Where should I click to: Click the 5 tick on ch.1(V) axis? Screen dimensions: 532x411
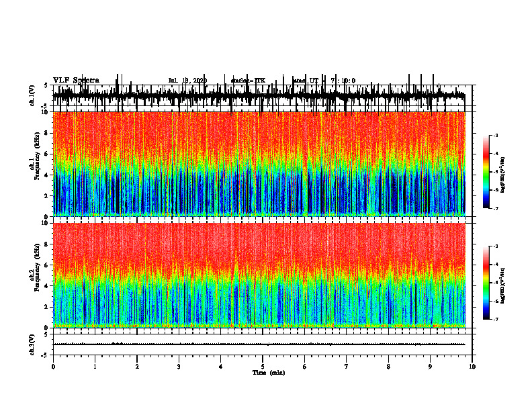click(46, 85)
